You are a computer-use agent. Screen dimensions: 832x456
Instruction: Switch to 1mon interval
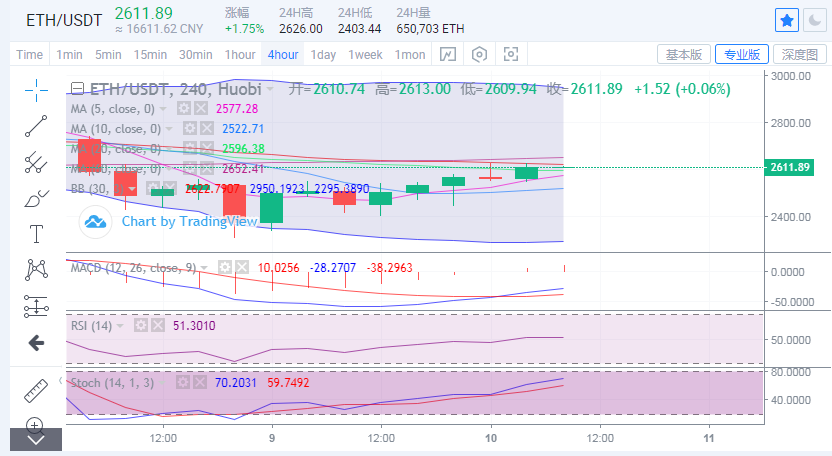coord(410,55)
